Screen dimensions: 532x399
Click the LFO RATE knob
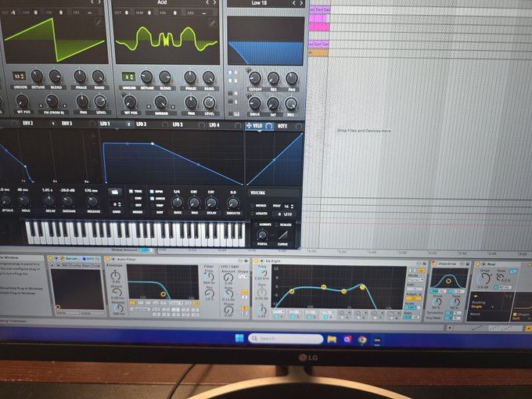177,203
